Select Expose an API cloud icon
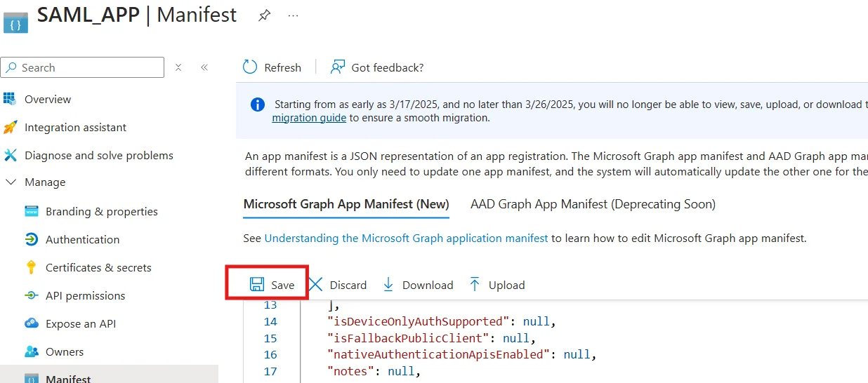The height and width of the screenshot is (383, 868). point(31,323)
